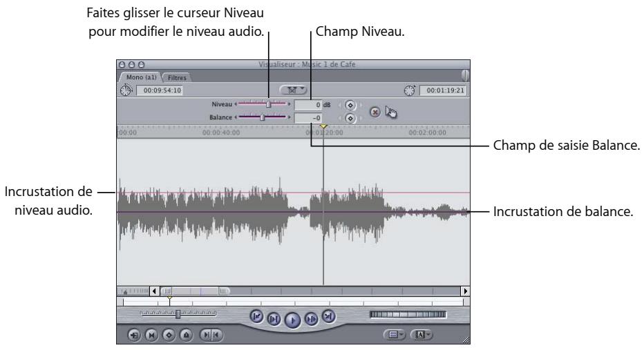Screen dimensions: 644x350
Task: Click the 00:02:00:00 mark on the ruler
Action: click(x=427, y=133)
